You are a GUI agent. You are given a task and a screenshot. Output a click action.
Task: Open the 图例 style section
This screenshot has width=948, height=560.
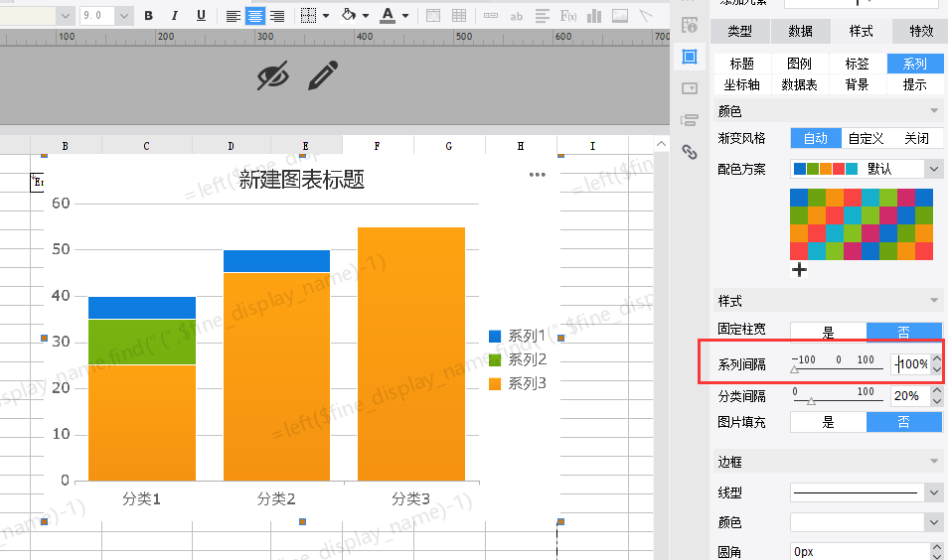[800, 64]
